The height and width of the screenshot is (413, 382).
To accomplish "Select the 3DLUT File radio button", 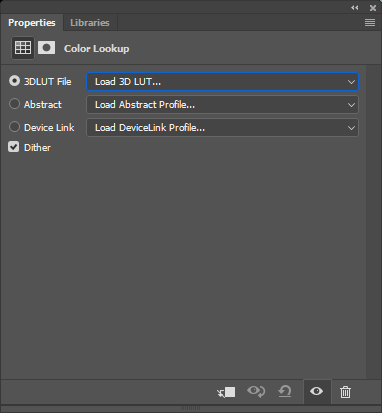I will pos(14,81).
